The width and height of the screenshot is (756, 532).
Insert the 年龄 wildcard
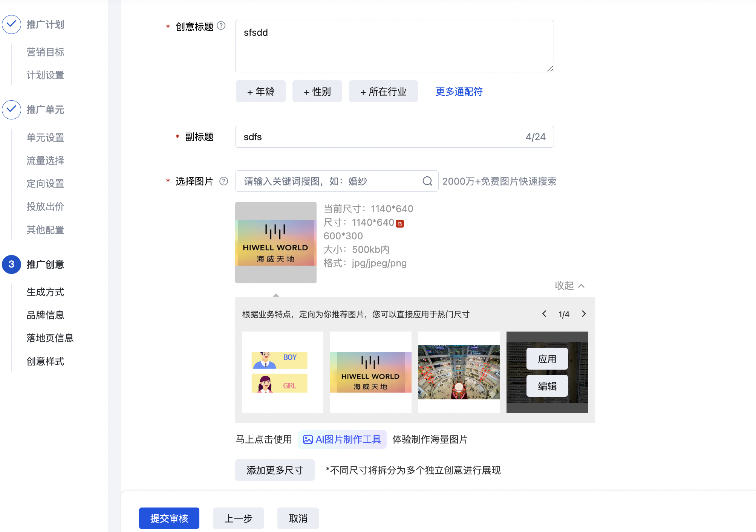[260, 92]
